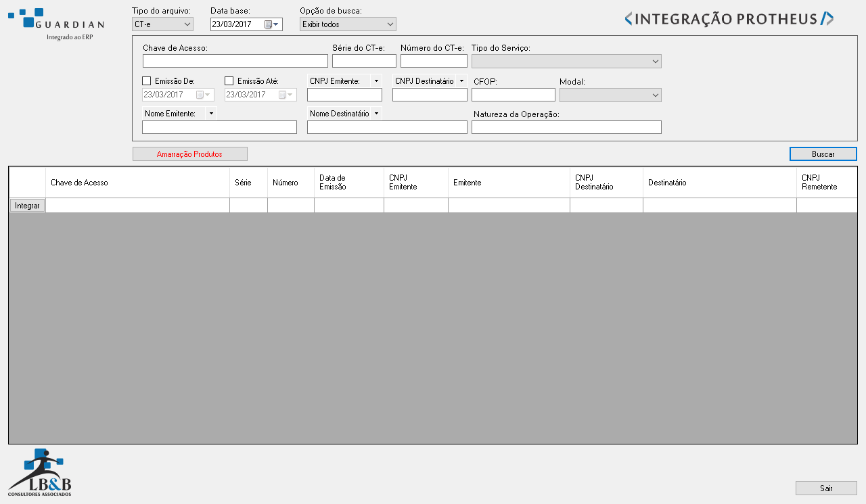Image resolution: width=866 pixels, height=504 pixels.
Task: Click the Data de Emissão column header
Action: point(348,183)
